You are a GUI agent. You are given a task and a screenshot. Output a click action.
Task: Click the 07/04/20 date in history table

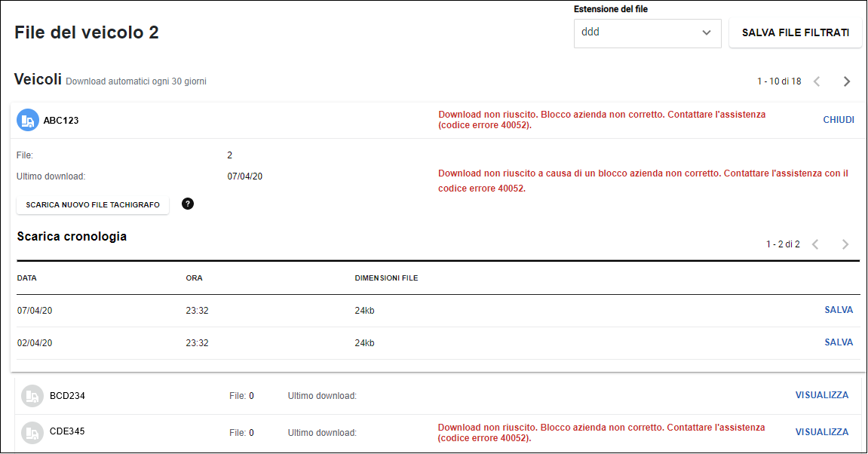pos(35,311)
